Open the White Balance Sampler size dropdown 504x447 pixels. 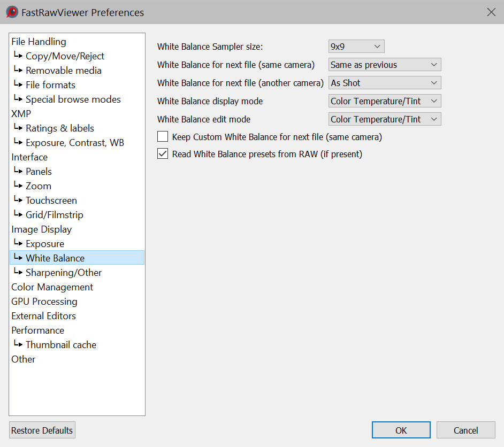click(x=356, y=47)
